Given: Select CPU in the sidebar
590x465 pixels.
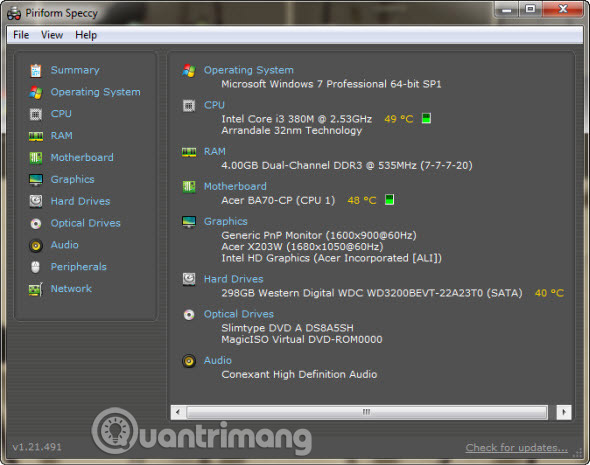Looking at the screenshot, I should pyautogui.click(x=61, y=114).
